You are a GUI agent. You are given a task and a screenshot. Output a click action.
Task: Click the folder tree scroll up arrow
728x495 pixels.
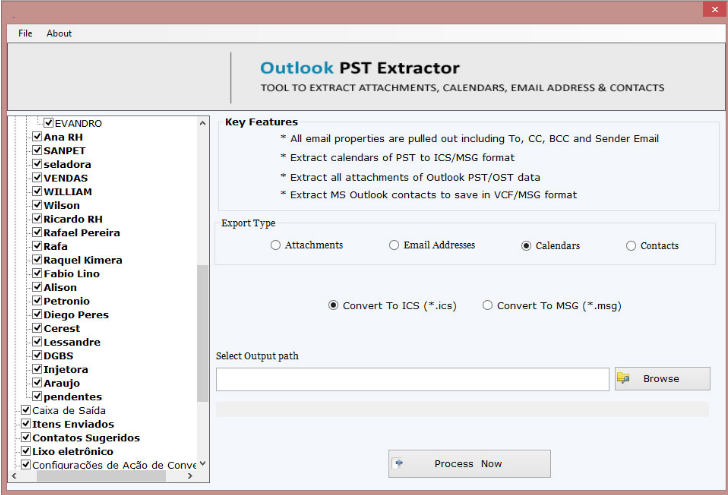click(x=202, y=123)
